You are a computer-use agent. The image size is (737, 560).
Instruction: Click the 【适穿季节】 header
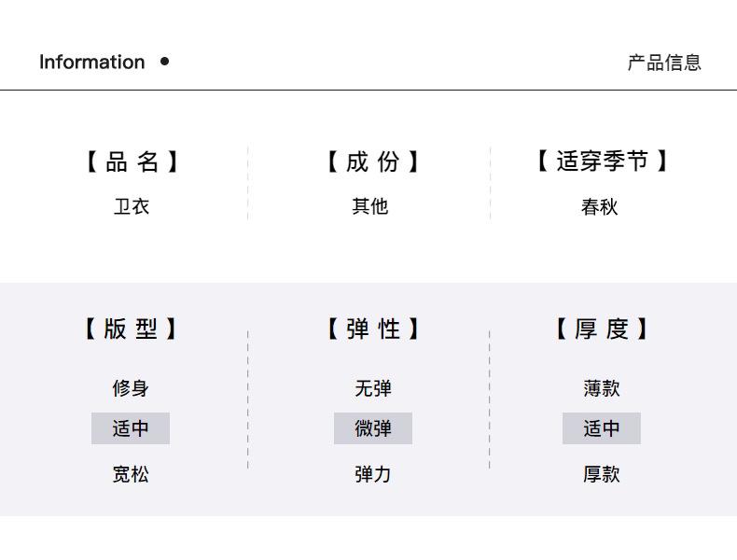pyautogui.click(x=602, y=161)
